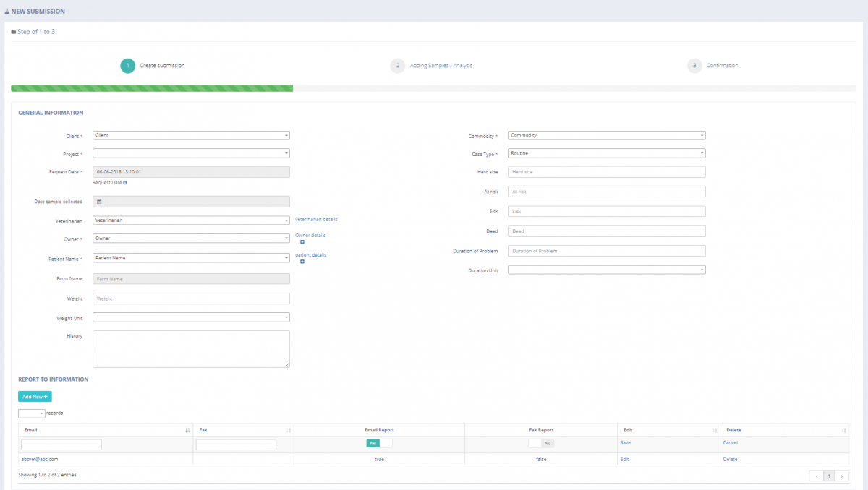
Task: Click the Email Report column header
Action: tap(380, 430)
